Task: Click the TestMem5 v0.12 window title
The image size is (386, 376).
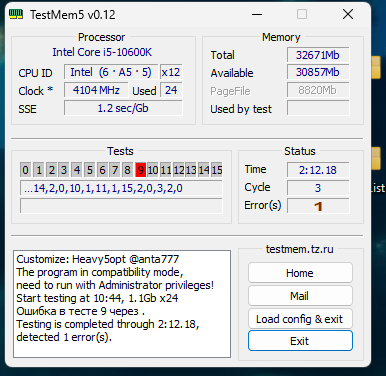Action: pos(73,15)
